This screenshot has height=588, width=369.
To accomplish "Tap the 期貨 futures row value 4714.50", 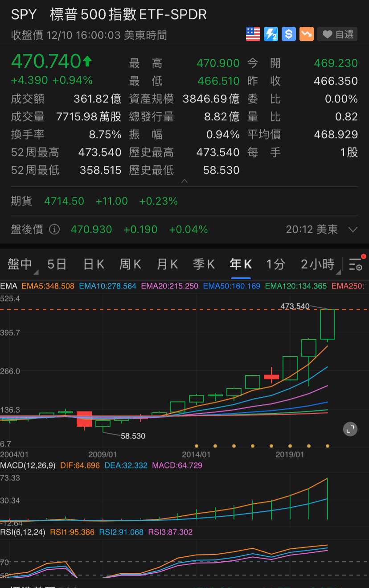I will click(x=64, y=201).
